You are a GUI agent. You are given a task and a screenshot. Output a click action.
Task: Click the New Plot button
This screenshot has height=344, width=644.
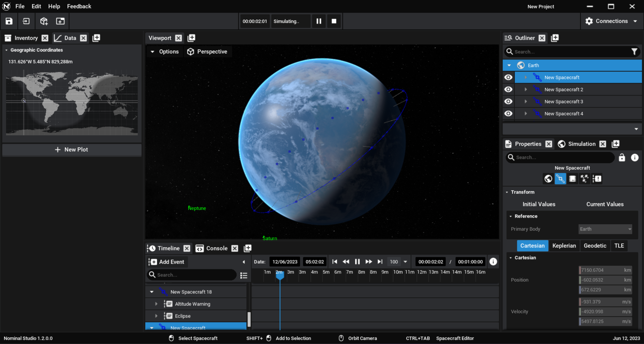(72, 150)
